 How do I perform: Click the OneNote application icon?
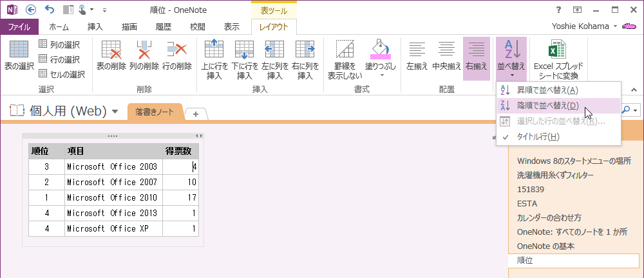12,9
